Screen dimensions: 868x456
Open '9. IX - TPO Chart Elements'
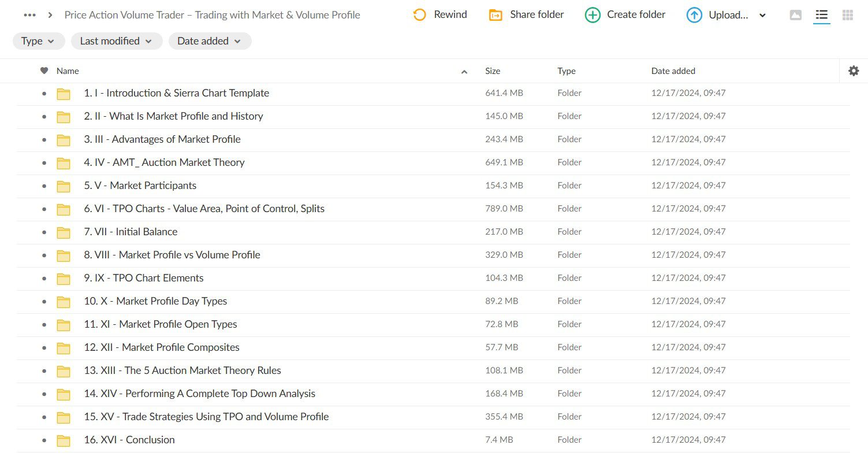(144, 278)
